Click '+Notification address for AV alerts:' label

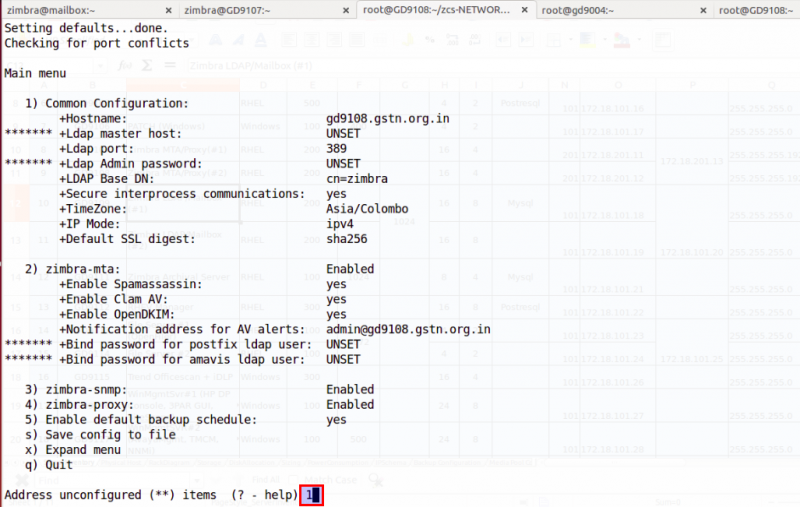182,329
